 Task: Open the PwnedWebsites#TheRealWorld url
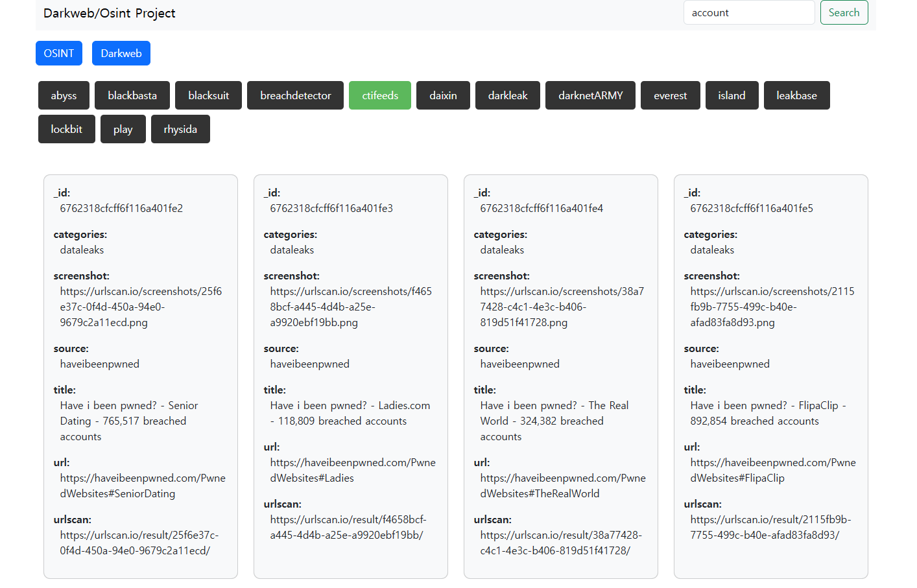point(563,486)
